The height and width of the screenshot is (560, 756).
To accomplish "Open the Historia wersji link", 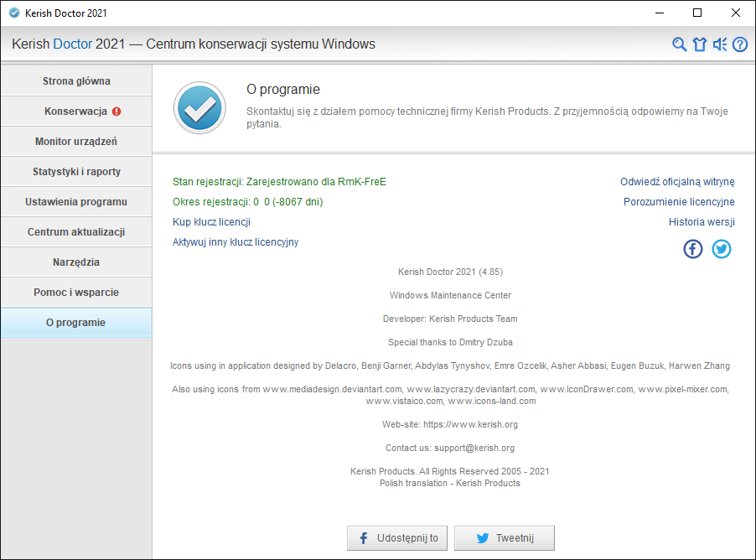I will 702,222.
